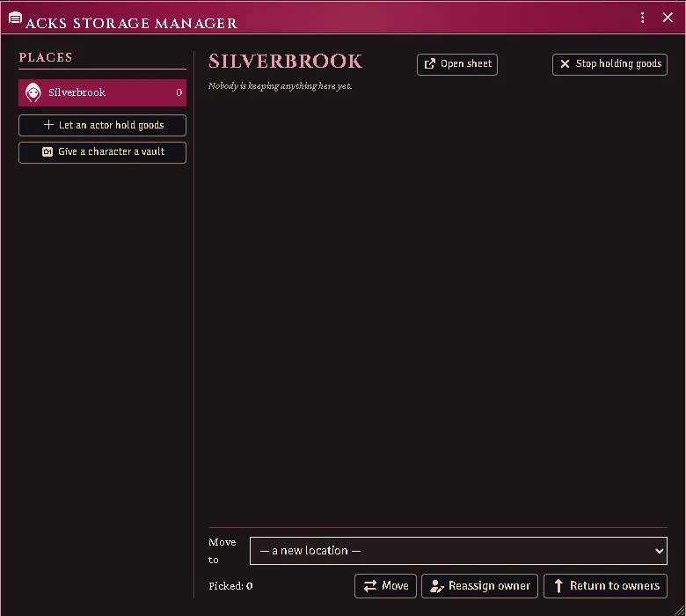Click the window resize grip handle
Image resolution: width=686 pixels, height=616 pixels.
tap(680, 610)
